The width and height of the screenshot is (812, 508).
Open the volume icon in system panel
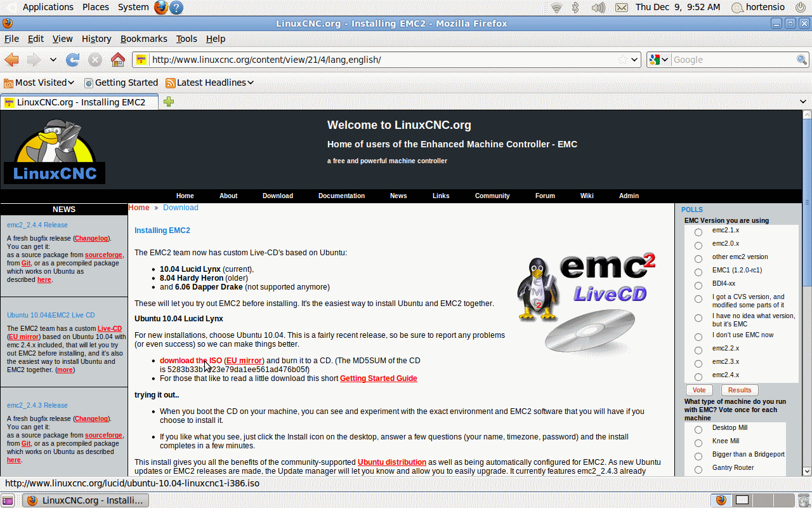(598, 8)
